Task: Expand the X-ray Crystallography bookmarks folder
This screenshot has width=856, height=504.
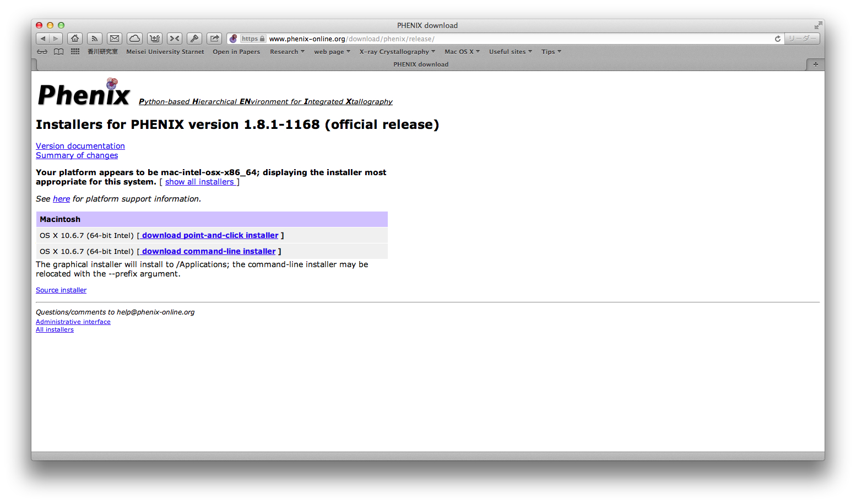Action: tap(397, 52)
